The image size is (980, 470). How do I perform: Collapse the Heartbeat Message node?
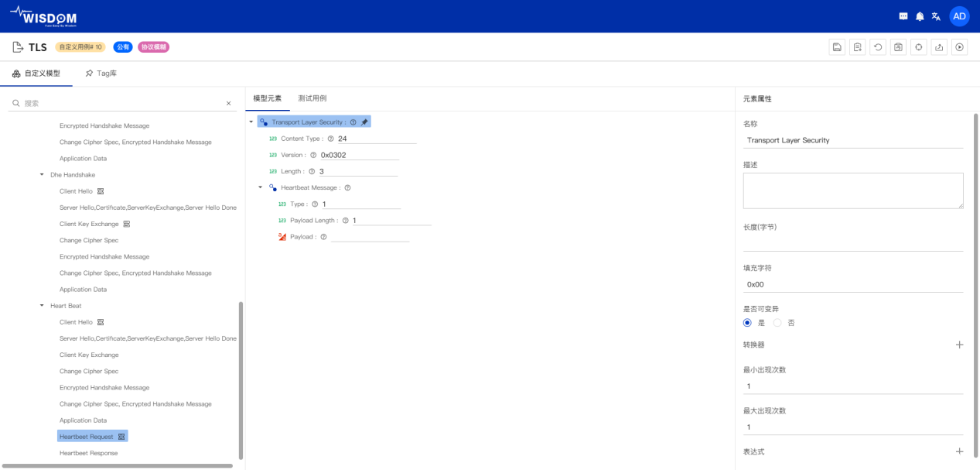click(261, 187)
